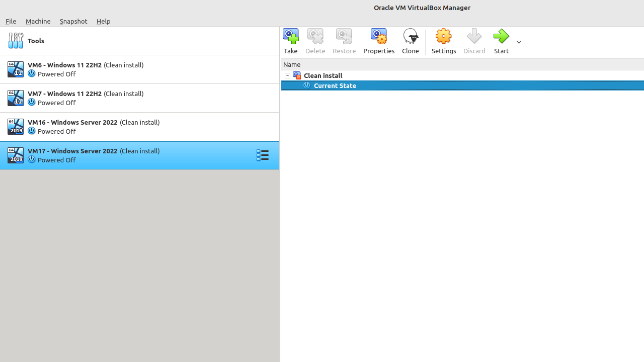Screen dimensions: 644x362
Task: Select the Tools entry label
Action: (36, 41)
